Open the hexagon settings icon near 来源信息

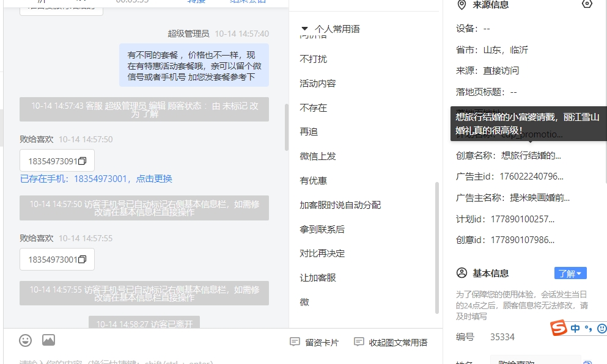(587, 4)
